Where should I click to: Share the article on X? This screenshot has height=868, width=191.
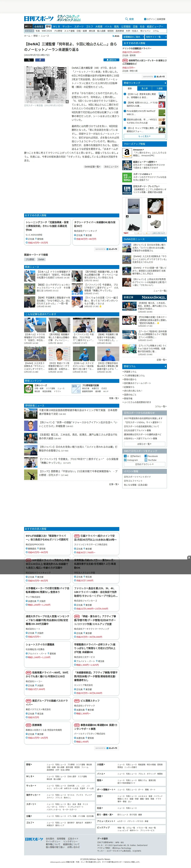click(29, 60)
